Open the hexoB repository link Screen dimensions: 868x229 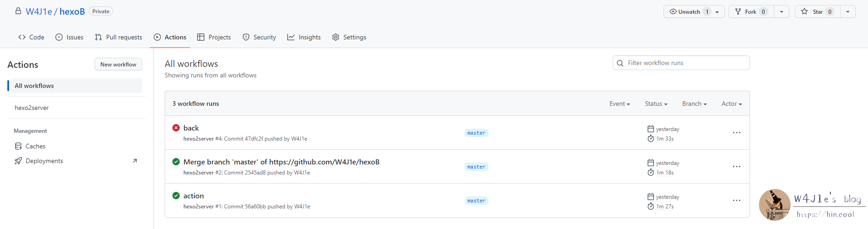pos(72,11)
